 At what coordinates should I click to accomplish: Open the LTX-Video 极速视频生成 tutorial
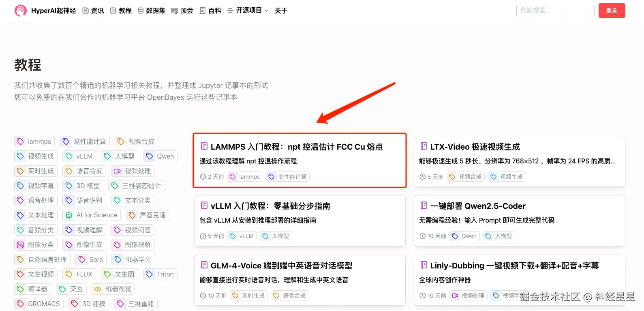click(x=475, y=147)
